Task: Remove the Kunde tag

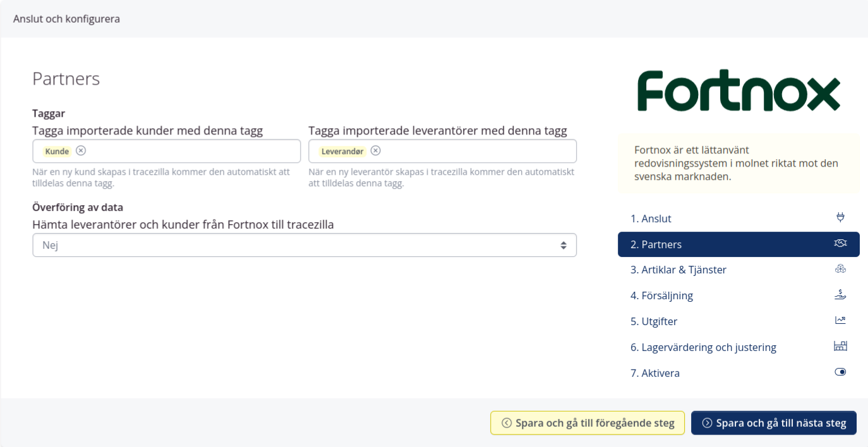Action: pyautogui.click(x=81, y=151)
